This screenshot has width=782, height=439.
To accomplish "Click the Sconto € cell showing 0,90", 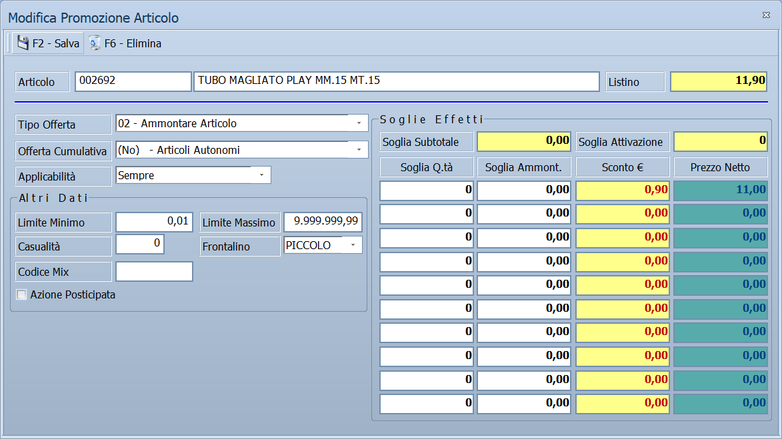I will point(622,191).
